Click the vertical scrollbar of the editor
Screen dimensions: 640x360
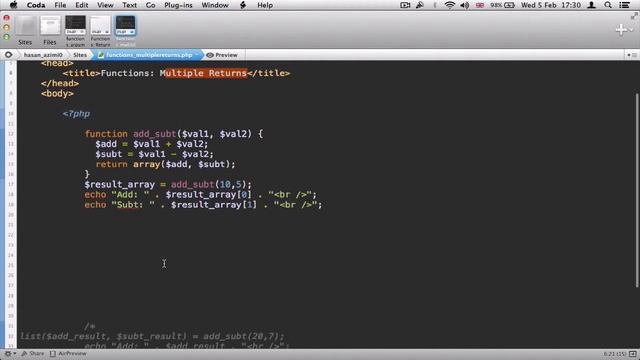(x=637, y=191)
